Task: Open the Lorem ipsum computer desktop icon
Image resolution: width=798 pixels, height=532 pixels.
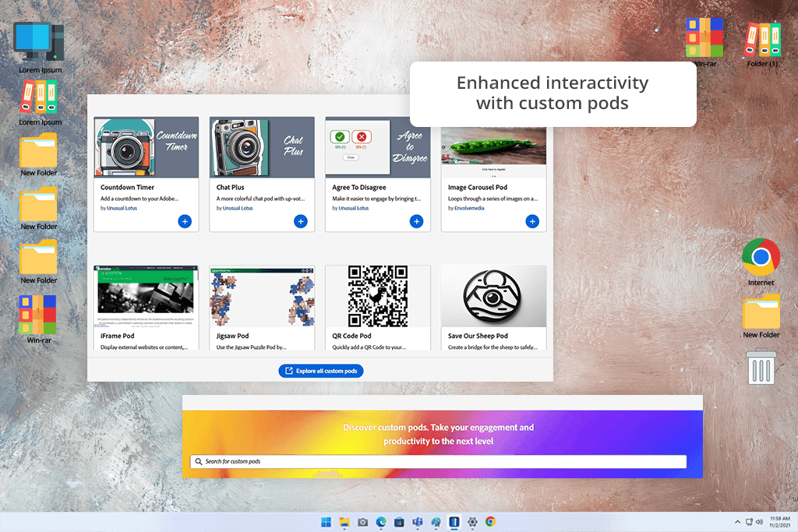Action: (x=39, y=42)
